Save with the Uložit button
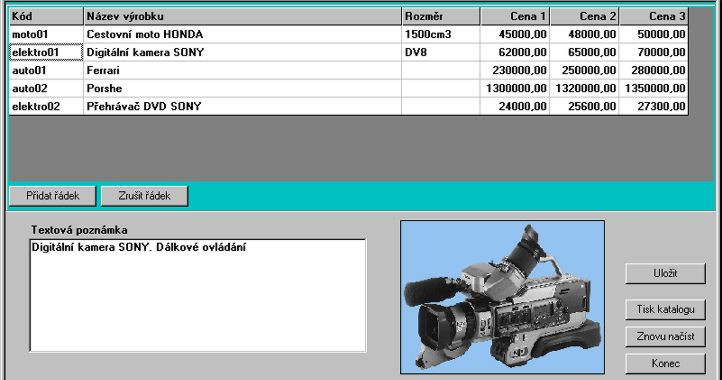 [665, 273]
